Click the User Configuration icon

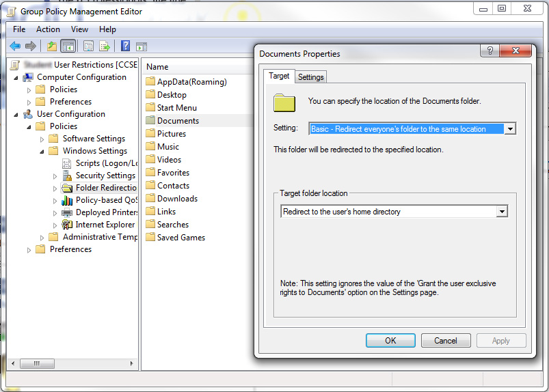click(28, 114)
